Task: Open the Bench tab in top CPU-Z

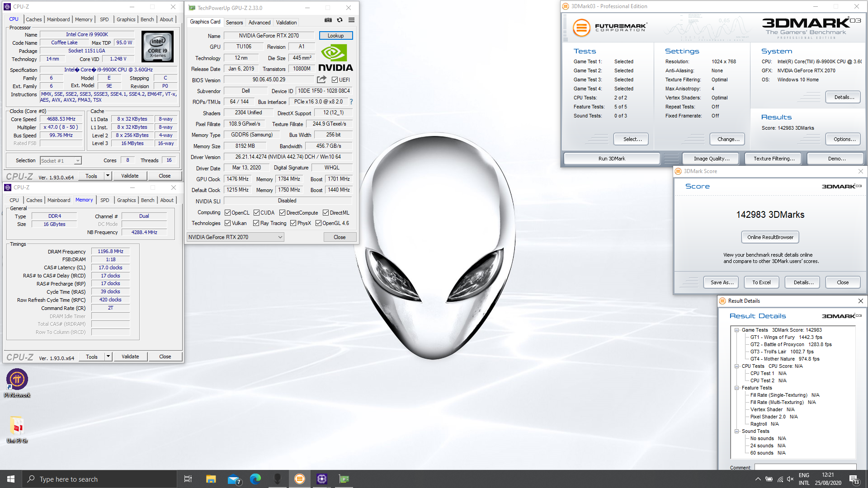Action: point(147,19)
